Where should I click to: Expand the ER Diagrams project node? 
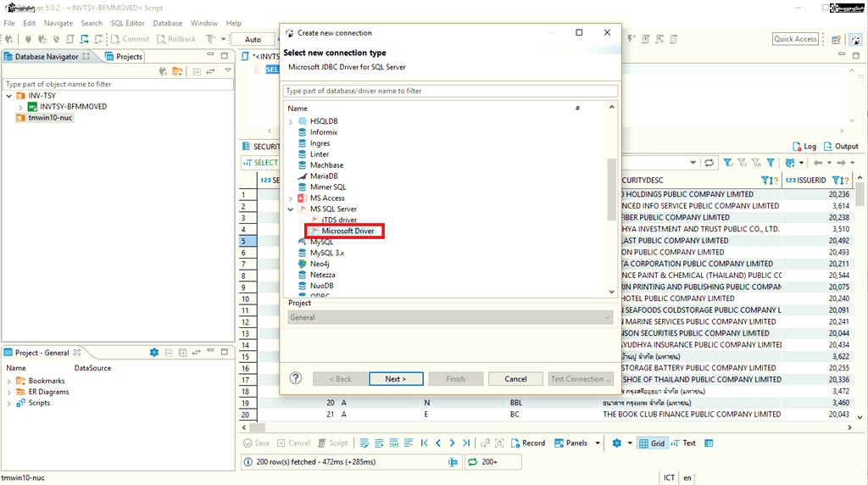[8, 392]
